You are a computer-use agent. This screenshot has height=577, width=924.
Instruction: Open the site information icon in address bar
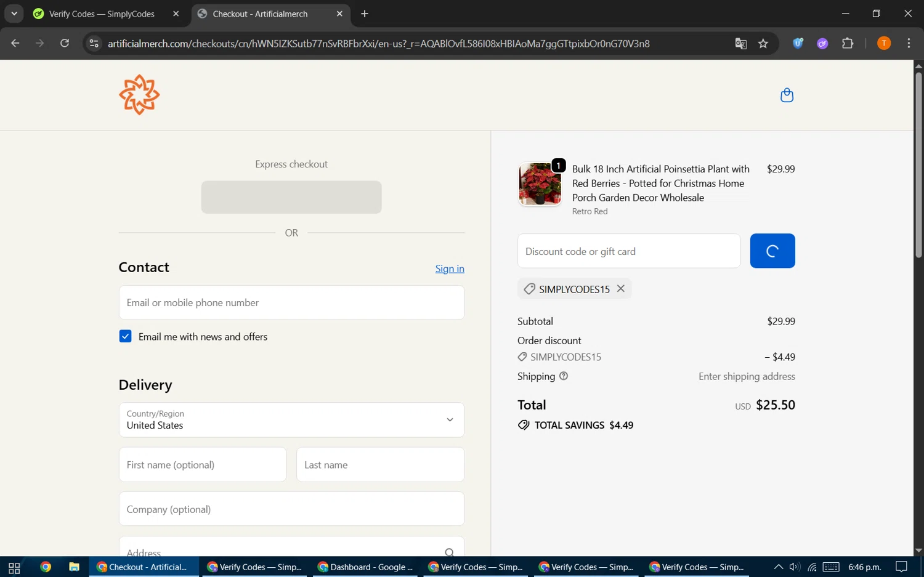pyautogui.click(x=94, y=43)
